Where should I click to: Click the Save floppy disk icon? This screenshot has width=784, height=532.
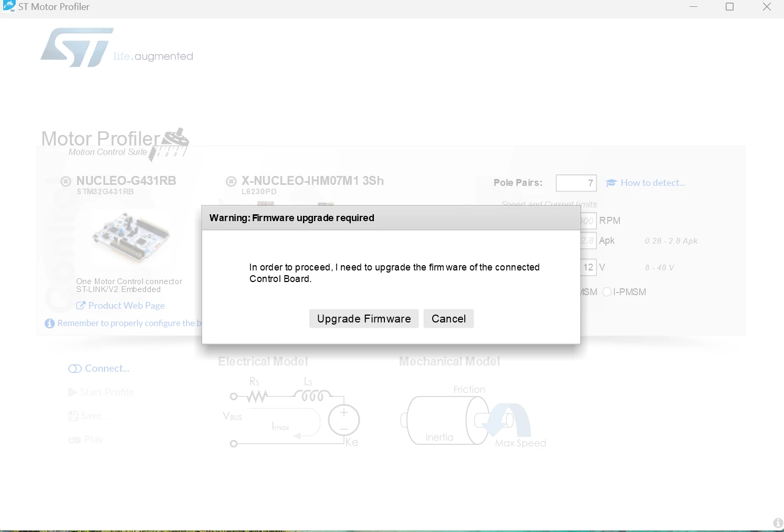[74, 416]
